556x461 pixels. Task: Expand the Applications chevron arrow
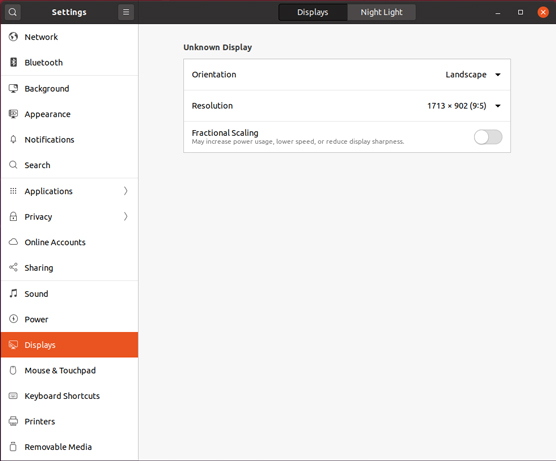point(126,191)
